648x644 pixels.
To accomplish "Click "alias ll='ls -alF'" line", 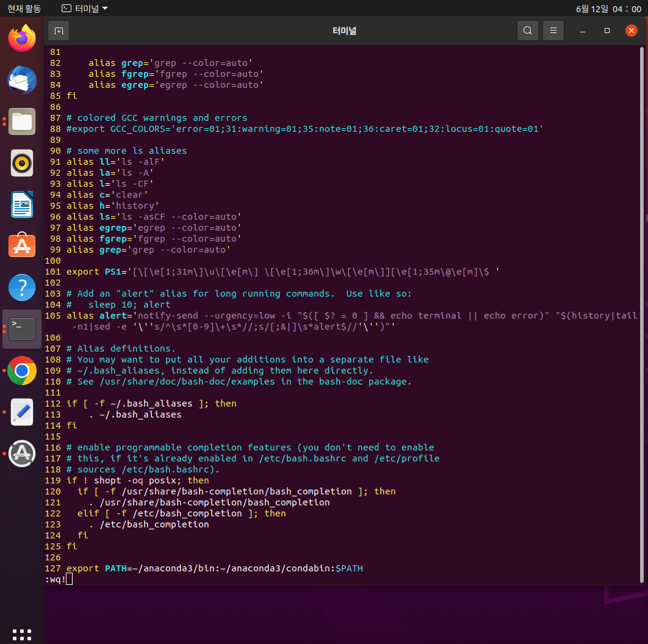I will pyautogui.click(x=115, y=162).
